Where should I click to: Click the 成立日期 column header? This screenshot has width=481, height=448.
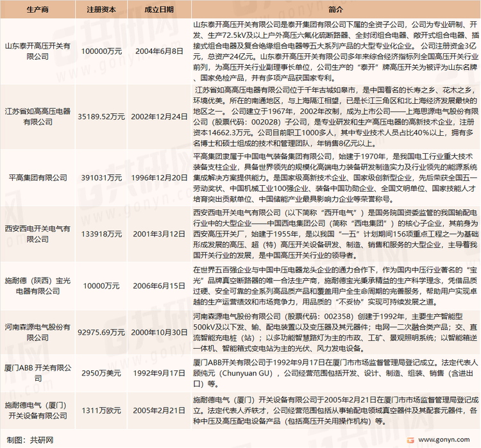(159, 10)
